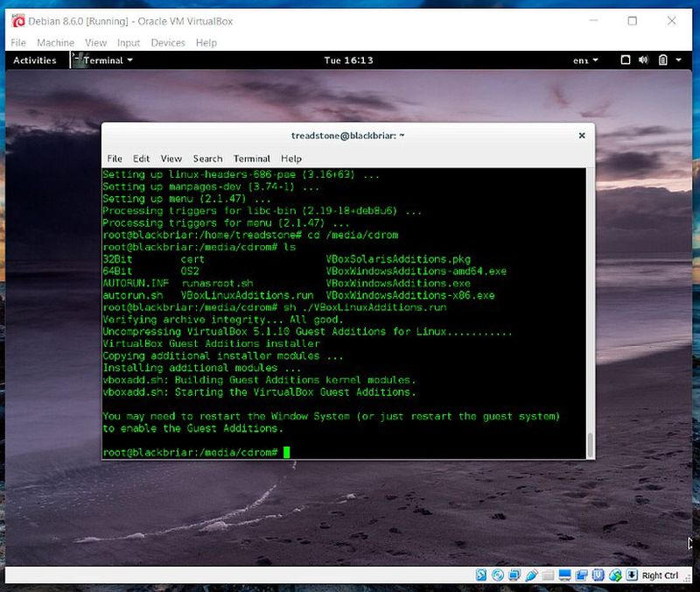The width and height of the screenshot is (700, 592).
Task: Click VBoxWindowsAdditions-amd64.exe in the listing
Action: pyautogui.click(x=416, y=271)
